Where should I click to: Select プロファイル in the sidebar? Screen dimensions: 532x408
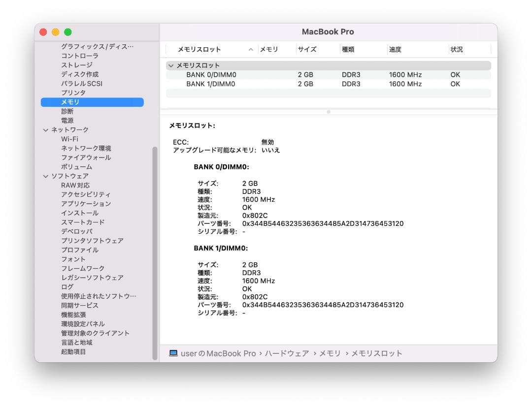pyautogui.click(x=80, y=250)
